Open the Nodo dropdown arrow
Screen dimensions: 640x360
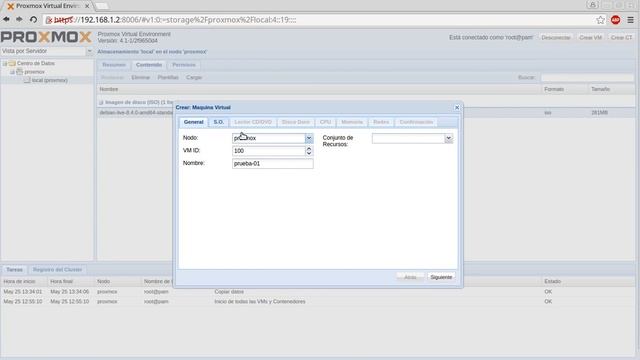309,138
